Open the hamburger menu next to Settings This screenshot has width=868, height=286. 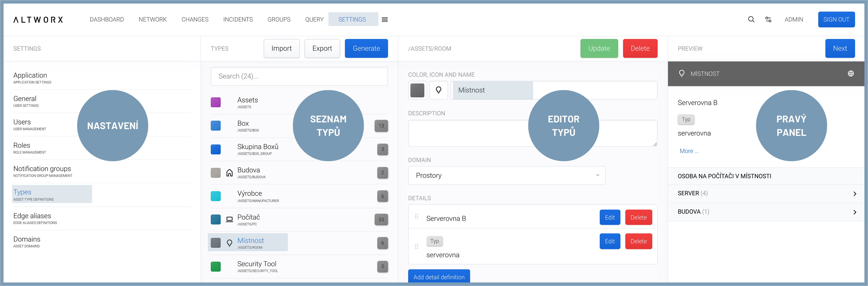384,19
